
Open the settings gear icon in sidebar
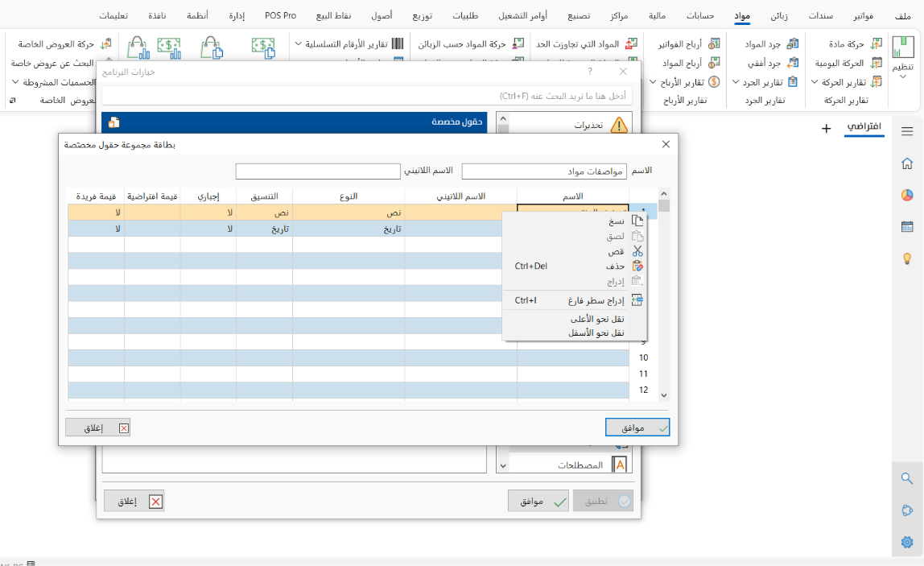point(907,542)
